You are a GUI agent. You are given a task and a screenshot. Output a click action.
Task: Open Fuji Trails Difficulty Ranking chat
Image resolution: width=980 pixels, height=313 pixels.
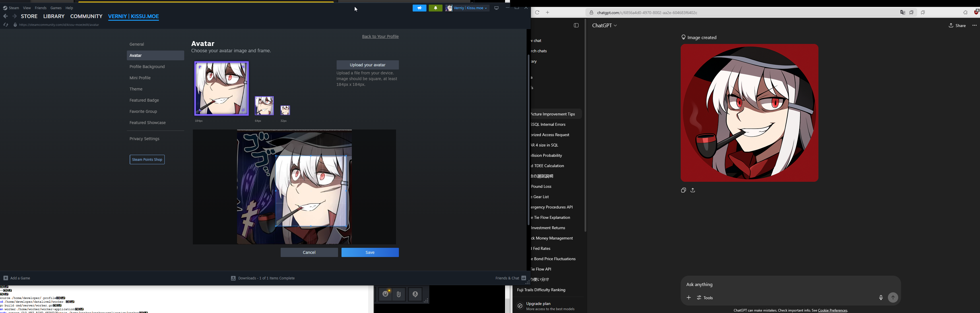541,290
